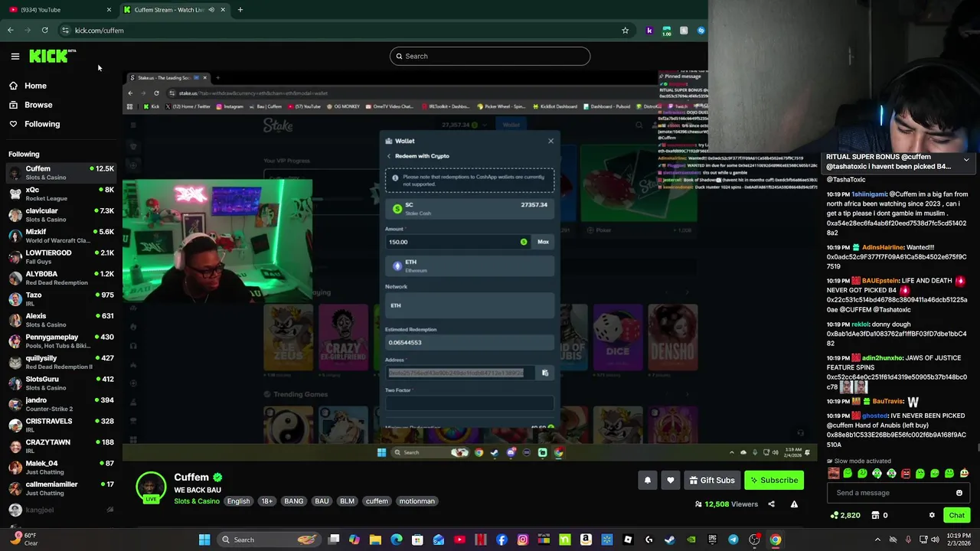Viewport: 980px width, 551px height.
Task: Click the address bar URL kick.com/cuffem
Action: coord(100,31)
